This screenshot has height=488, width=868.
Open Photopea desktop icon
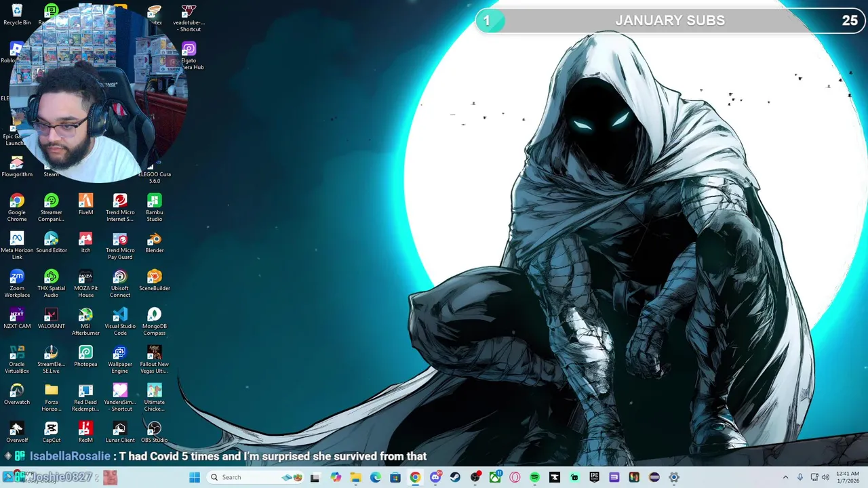coord(85,356)
